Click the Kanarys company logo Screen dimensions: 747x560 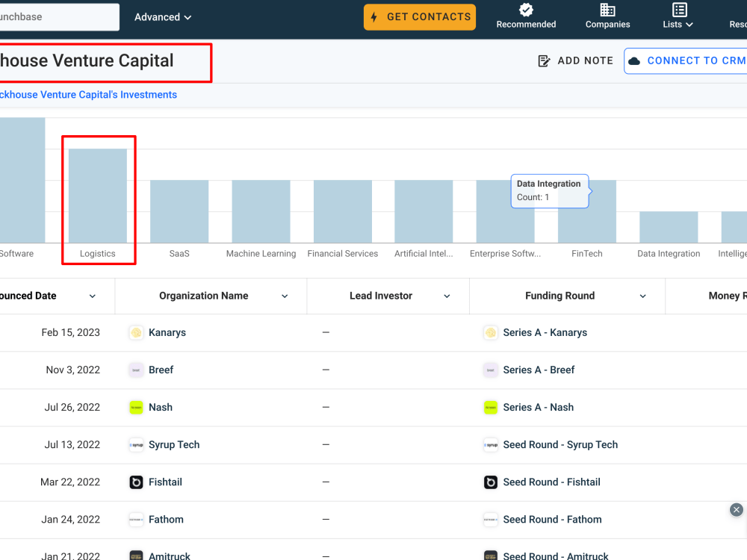136,332
